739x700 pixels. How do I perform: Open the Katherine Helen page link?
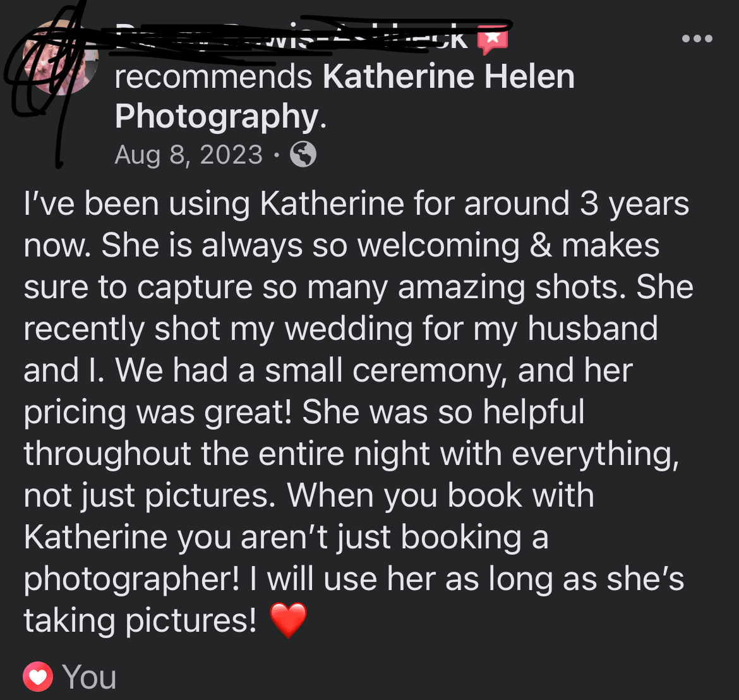pyautogui.click(x=448, y=77)
